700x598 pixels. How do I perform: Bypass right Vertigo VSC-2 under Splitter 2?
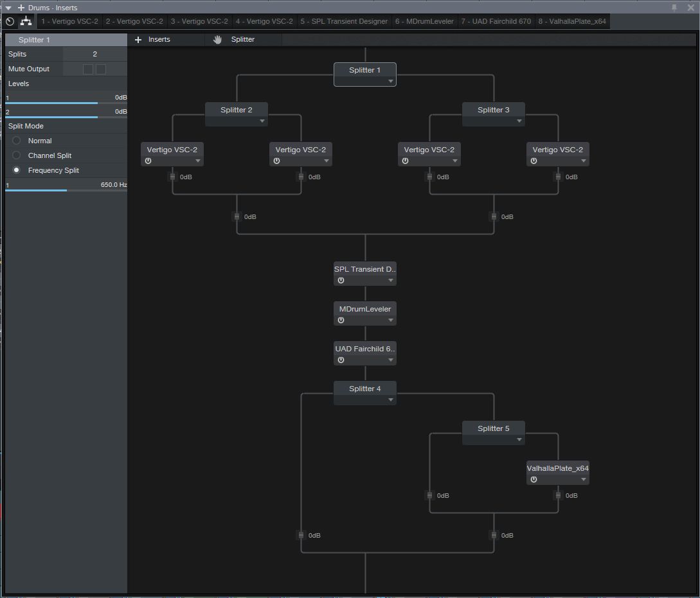tap(277, 161)
